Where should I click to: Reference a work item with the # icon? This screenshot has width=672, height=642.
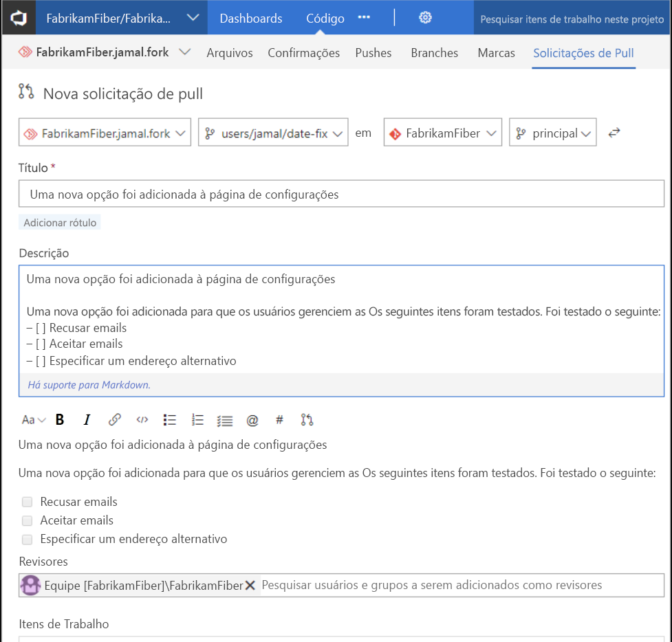(279, 419)
